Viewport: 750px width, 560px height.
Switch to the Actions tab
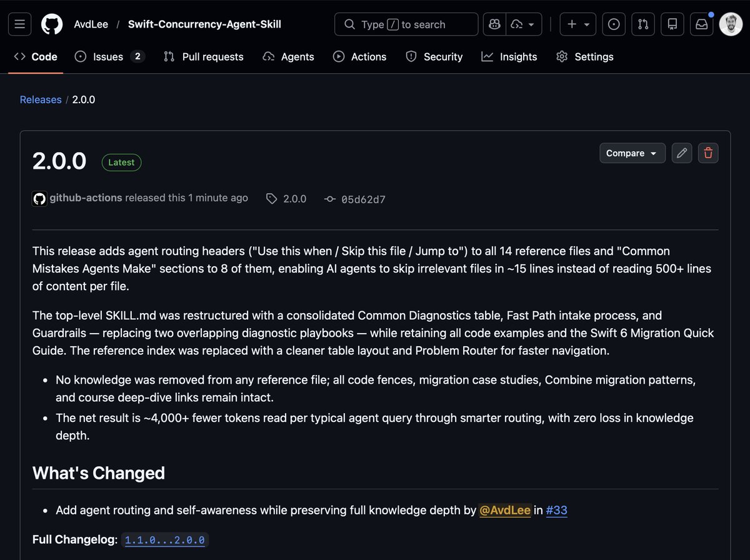pos(360,57)
